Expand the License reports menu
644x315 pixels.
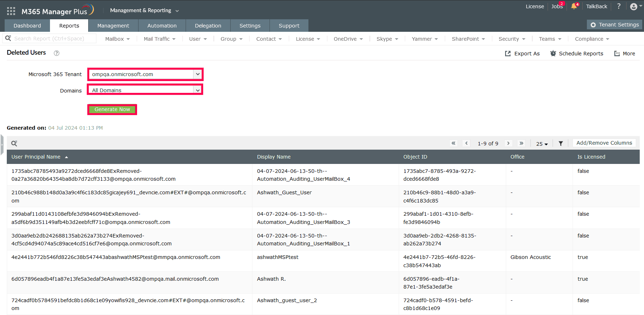308,39
